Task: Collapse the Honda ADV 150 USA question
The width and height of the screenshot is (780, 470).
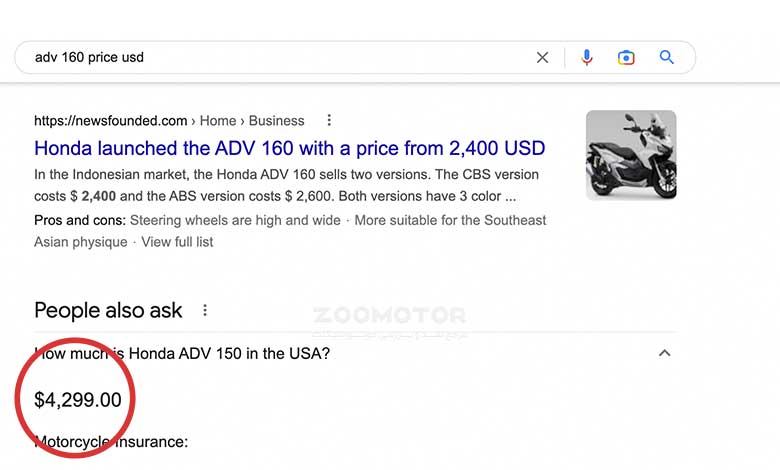Action: tap(665, 353)
